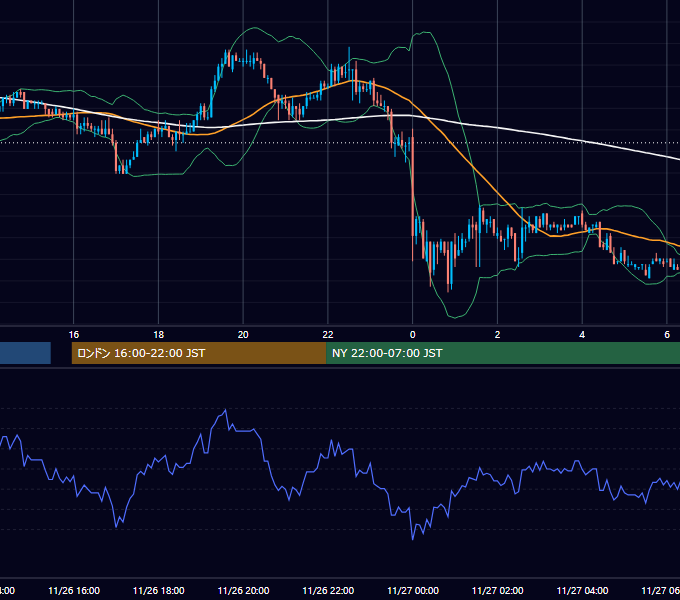Screen dimensions: 680x600
Task: Click the hour label 16 on price chart axis
Action: (74, 335)
